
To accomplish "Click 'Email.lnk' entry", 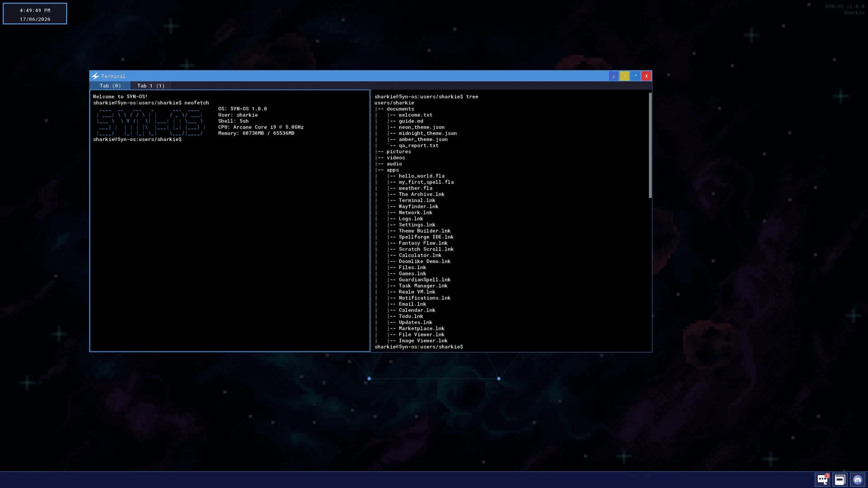I will pyautogui.click(x=412, y=304).
